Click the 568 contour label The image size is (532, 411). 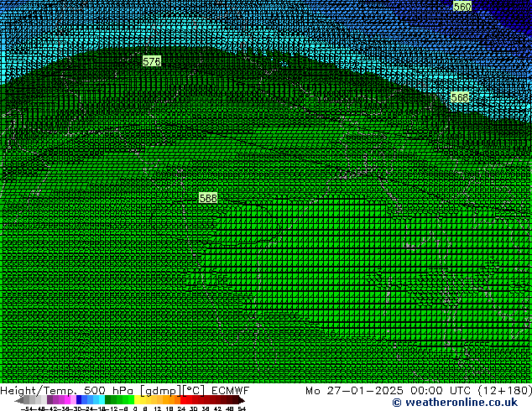460,98
